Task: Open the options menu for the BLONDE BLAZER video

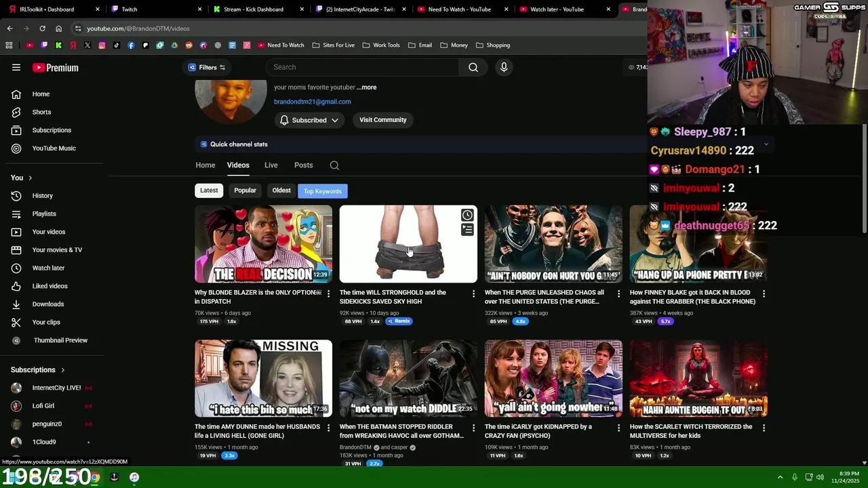Action: tap(328, 293)
